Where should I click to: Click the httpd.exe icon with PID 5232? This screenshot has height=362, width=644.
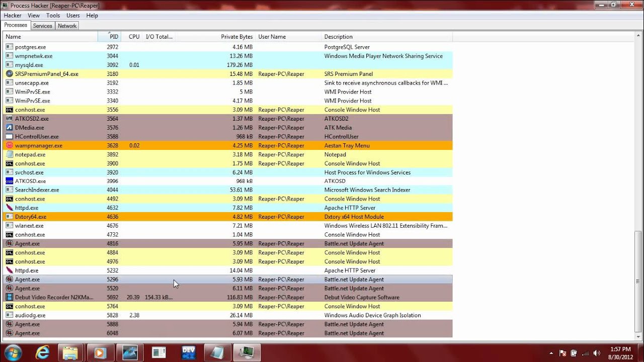point(9,270)
